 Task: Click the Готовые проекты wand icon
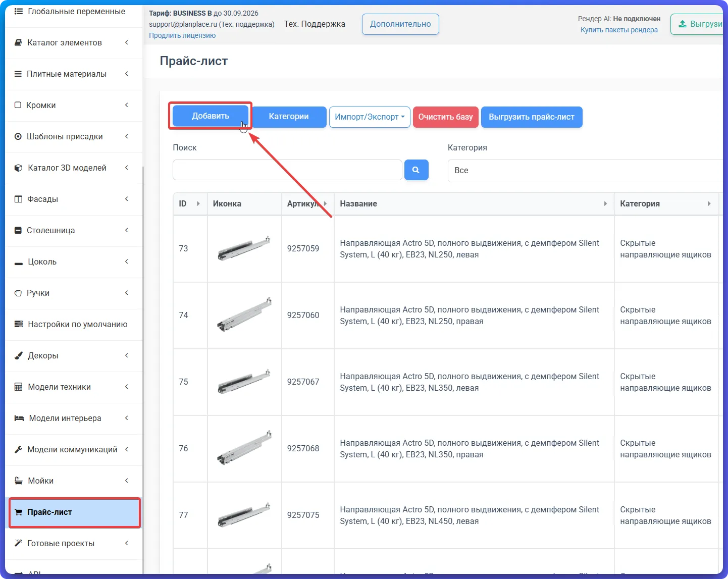18,543
